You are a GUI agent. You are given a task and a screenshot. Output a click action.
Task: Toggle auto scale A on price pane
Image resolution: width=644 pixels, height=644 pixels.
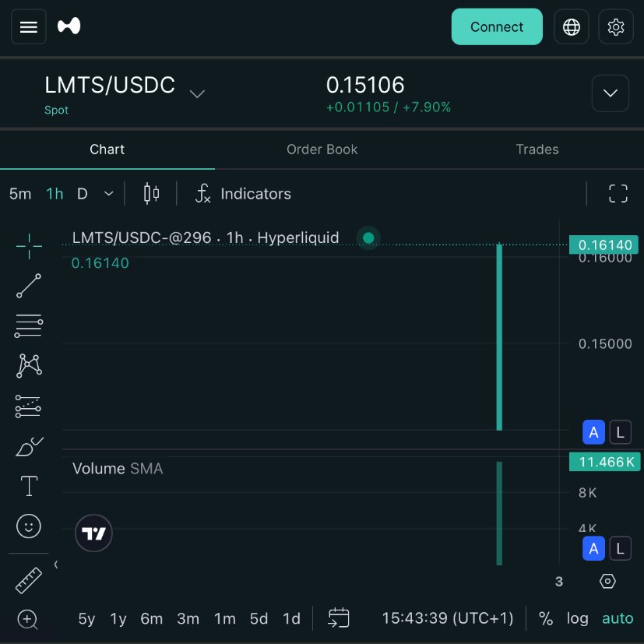tap(593, 432)
